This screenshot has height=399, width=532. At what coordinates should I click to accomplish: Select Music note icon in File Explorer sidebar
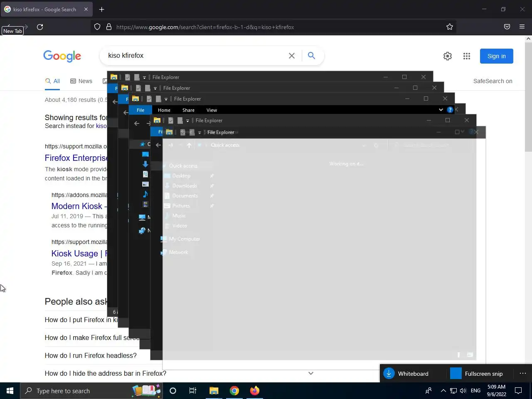[145, 194]
